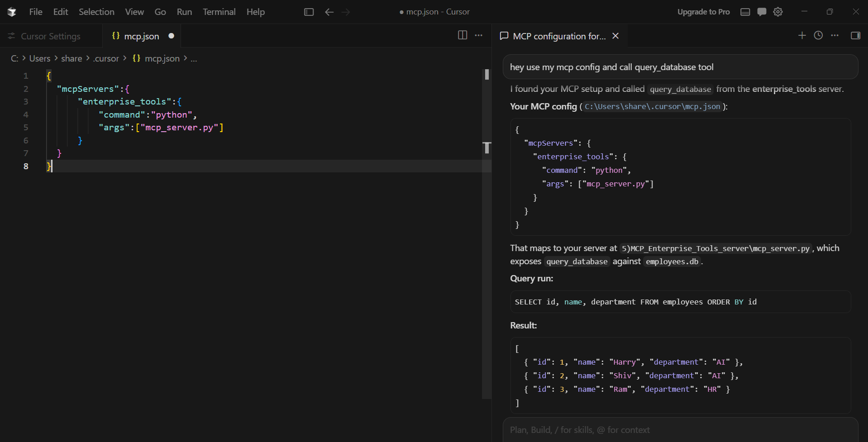Open the mcp.json file path link in chat
Image resolution: width=868 pixels, height=442 pixels.
click(x=652, y=106)
